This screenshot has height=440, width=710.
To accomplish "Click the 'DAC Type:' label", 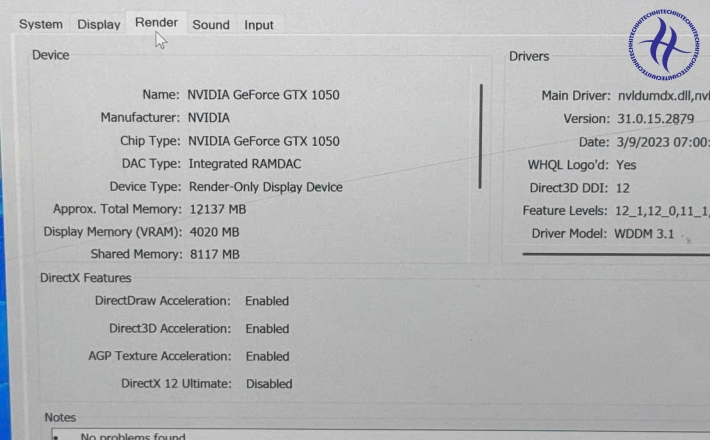I will point(151,163).
